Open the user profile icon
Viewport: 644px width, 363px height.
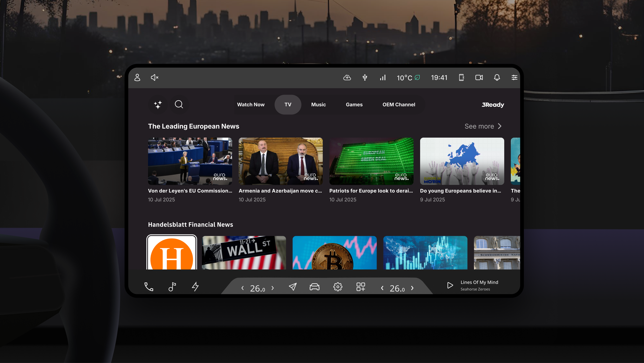137,77
